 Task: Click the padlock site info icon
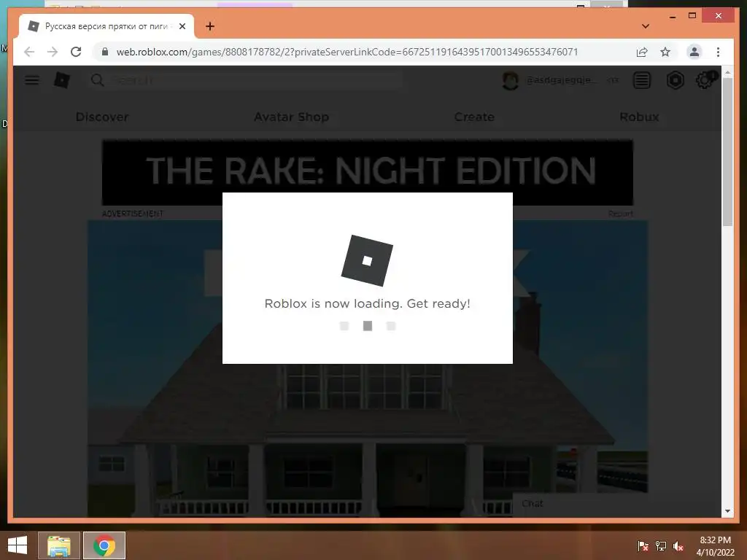click(x=105, y=52)
